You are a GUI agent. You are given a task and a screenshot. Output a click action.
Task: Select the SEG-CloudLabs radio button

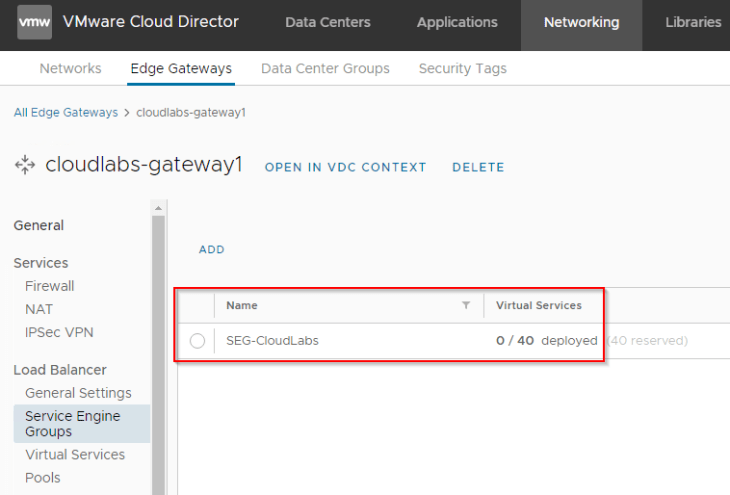point(197,341)
